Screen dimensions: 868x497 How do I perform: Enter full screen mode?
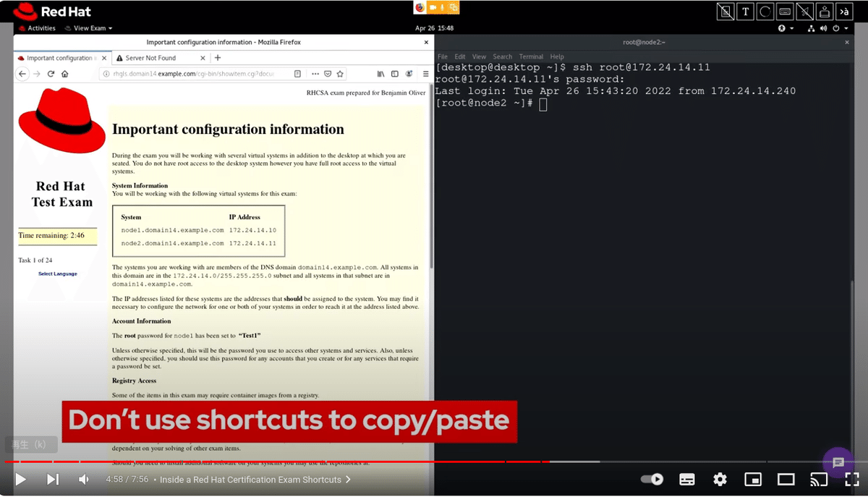(851, 479)
